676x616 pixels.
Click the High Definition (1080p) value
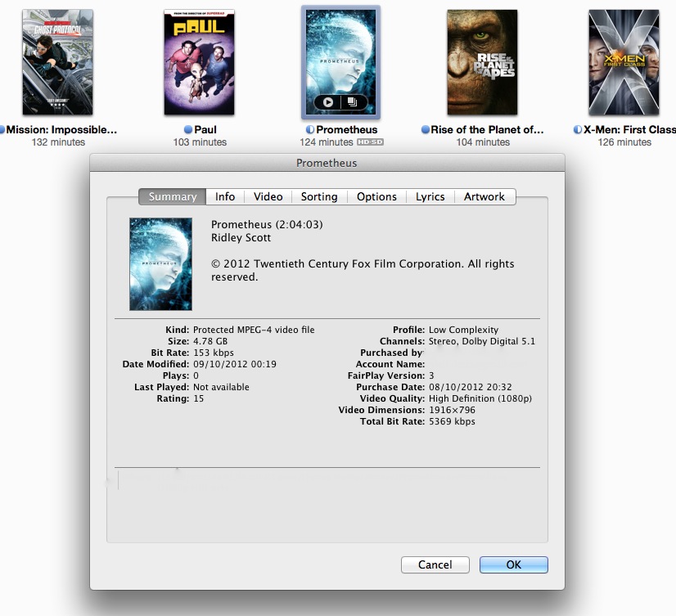[x=480, y=398]
